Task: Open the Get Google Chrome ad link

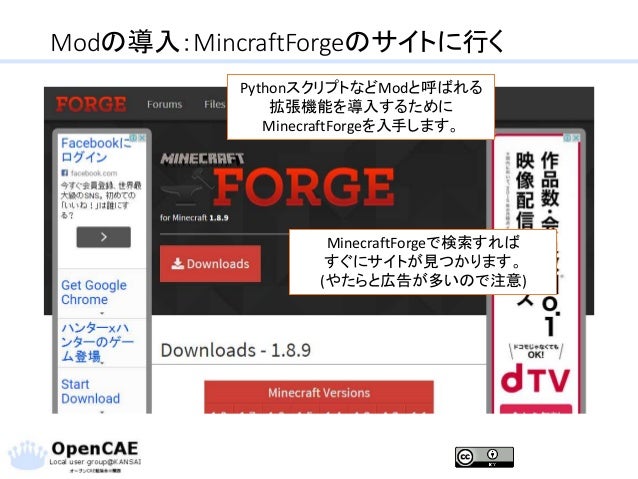Action: [x=94, y=292]
